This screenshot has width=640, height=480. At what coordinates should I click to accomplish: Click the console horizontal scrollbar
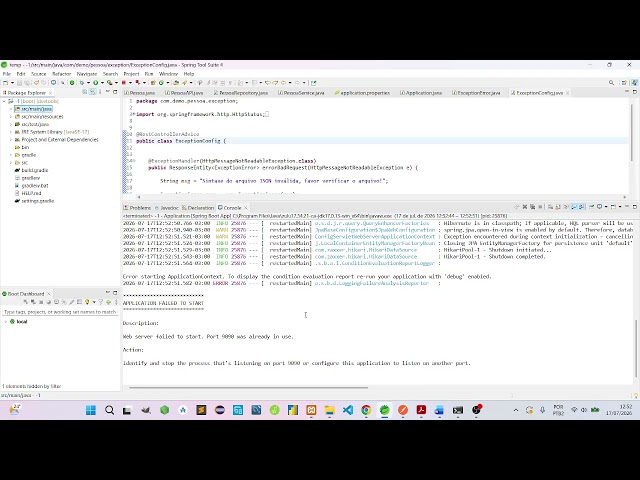point(249,387)
